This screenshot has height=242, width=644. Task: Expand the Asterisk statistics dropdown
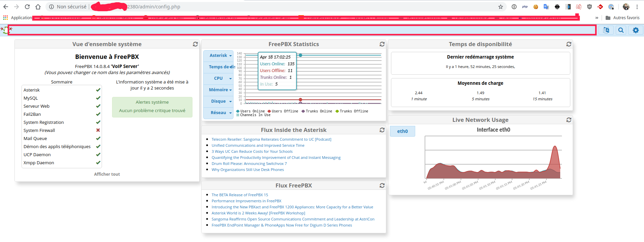(218, 56)
